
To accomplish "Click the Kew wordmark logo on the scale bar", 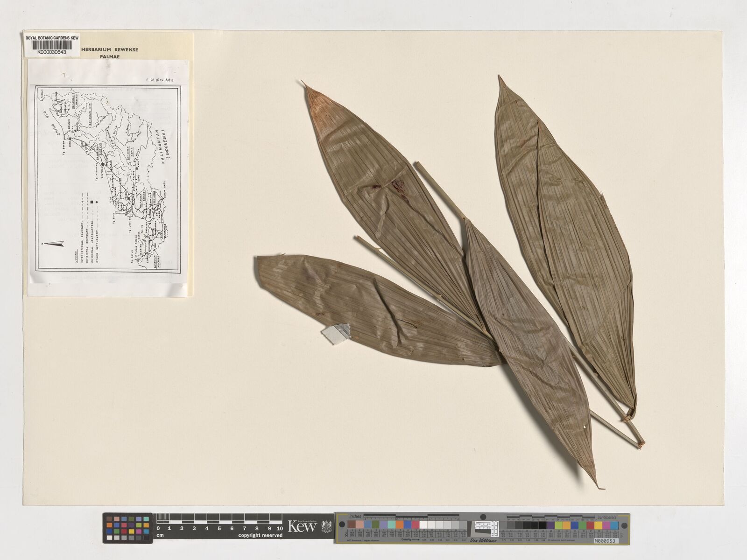I will click(303, 527).
